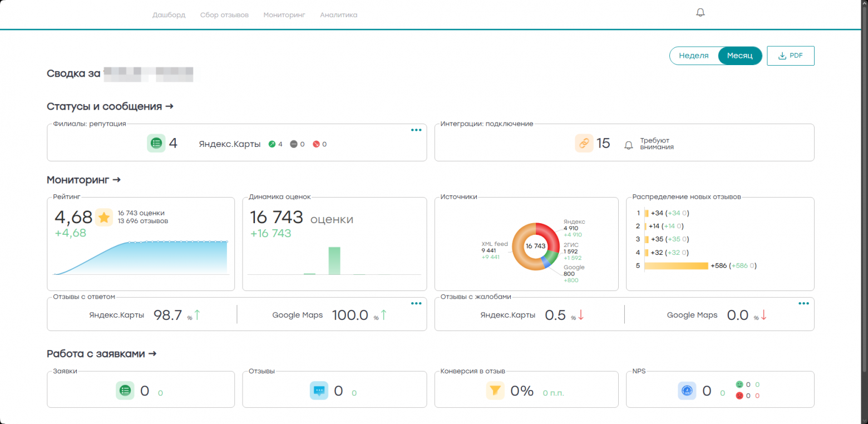Open three-dots menu of Филиалы: репутация card
Viewport: 868px width, 424px height.
pos(416,130)
